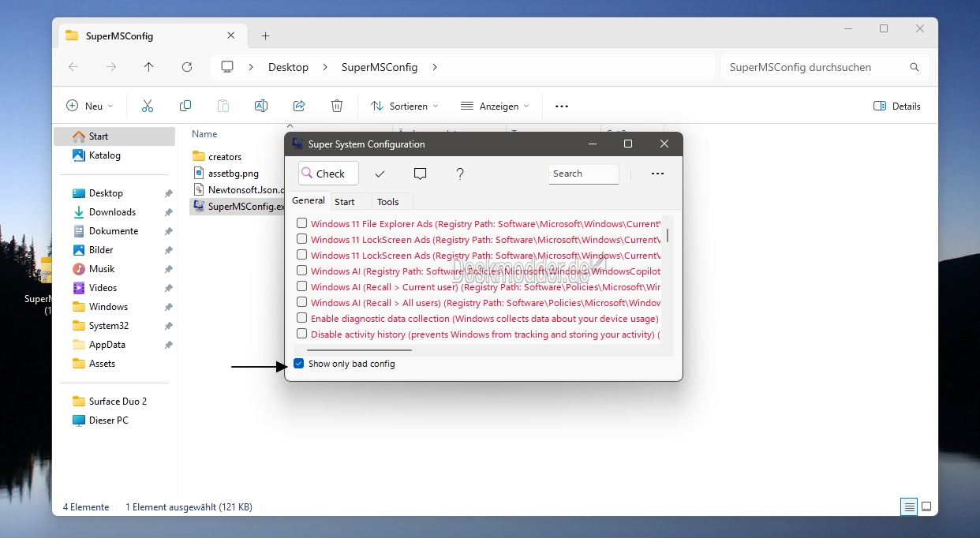
Task: Expand chevron next to the monitor icon
Action: click(x=251, y=67)
